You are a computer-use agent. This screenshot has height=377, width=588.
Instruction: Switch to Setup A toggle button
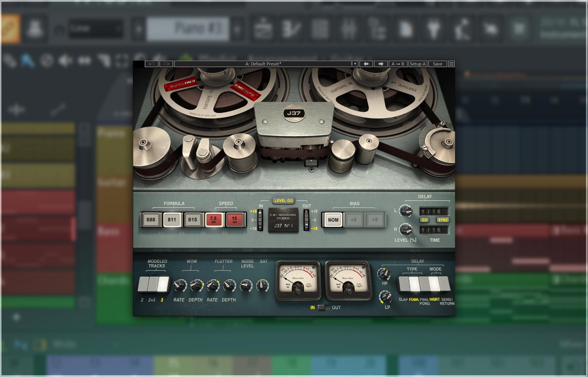click(x=418, y=64)
